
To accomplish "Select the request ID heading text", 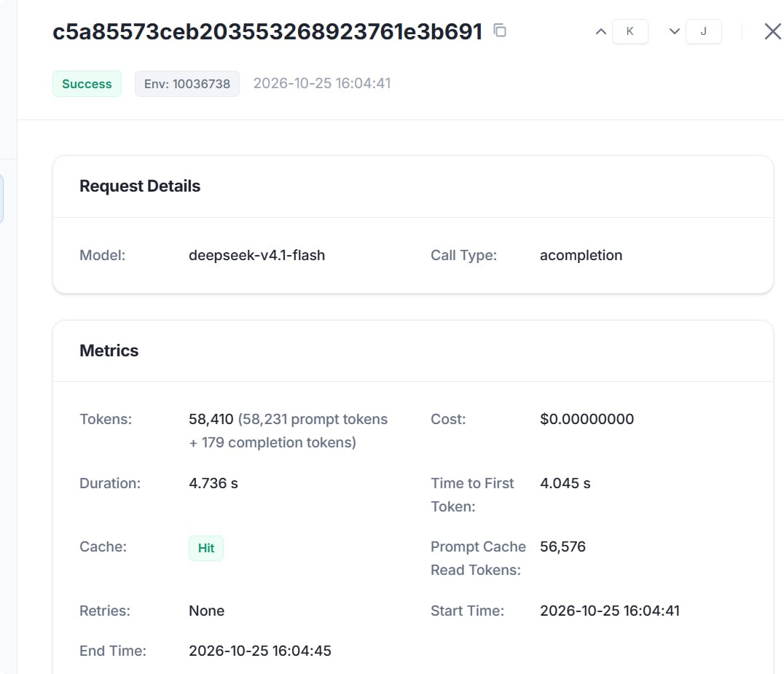I will click(267, 31).
